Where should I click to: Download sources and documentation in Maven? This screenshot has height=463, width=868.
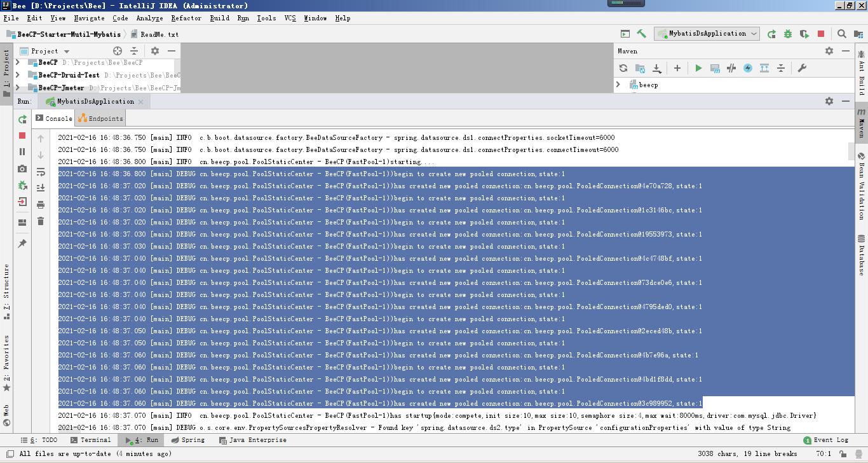click(x=657, y=68)
